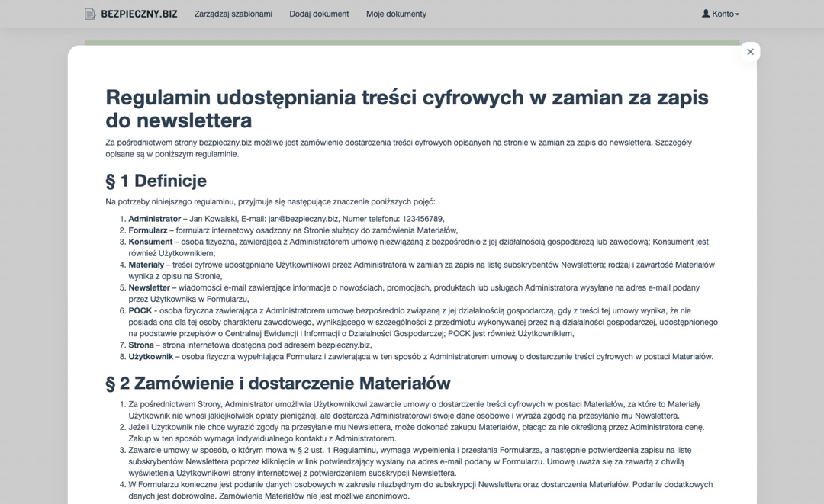The width and height of the screenshot is (824, 504).
Task: Click the bold term Formularz in definitions
Action: point(147,230)
